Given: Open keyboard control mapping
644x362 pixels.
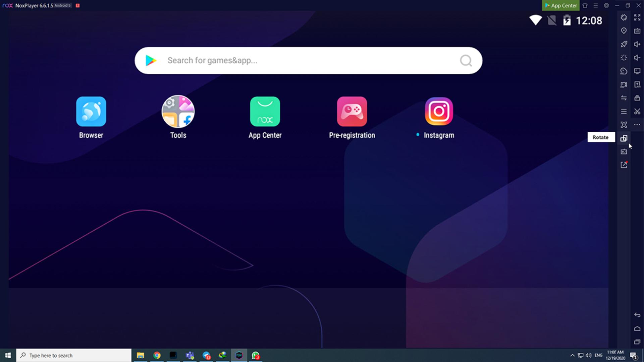Looking at the screenshot, I should tap(637, 31).
